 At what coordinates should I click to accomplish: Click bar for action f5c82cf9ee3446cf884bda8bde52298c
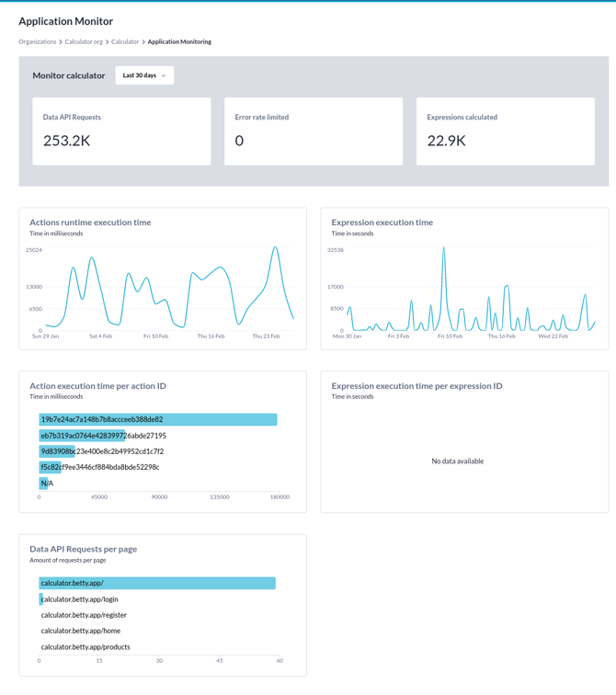coord(48,467)
